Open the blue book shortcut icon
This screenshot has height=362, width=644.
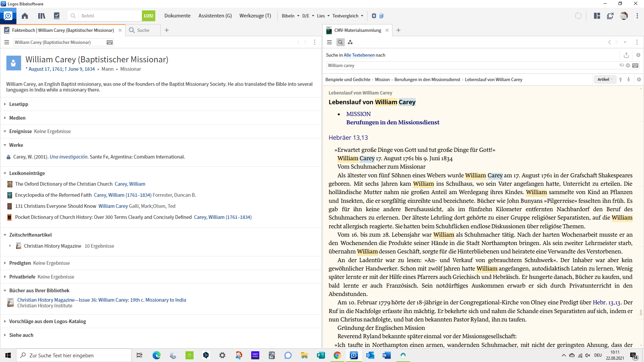point(382,16)
